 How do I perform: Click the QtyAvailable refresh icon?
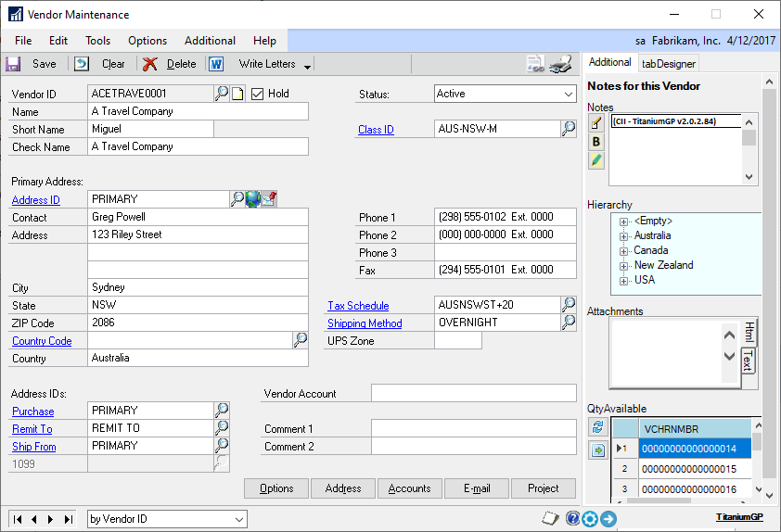click(597, 427)
